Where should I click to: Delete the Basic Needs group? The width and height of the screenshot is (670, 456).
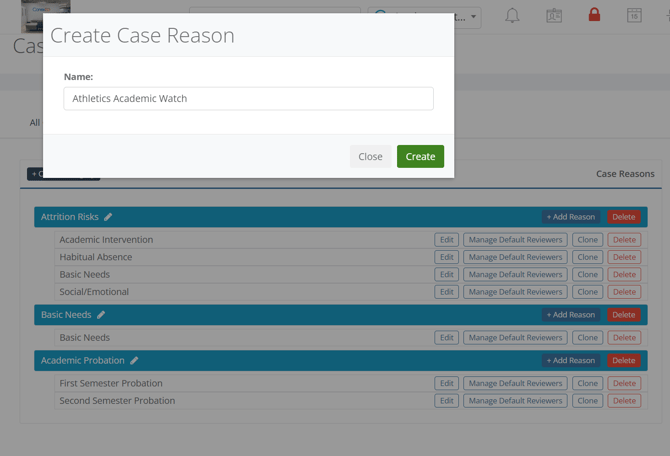coord(623,315)
